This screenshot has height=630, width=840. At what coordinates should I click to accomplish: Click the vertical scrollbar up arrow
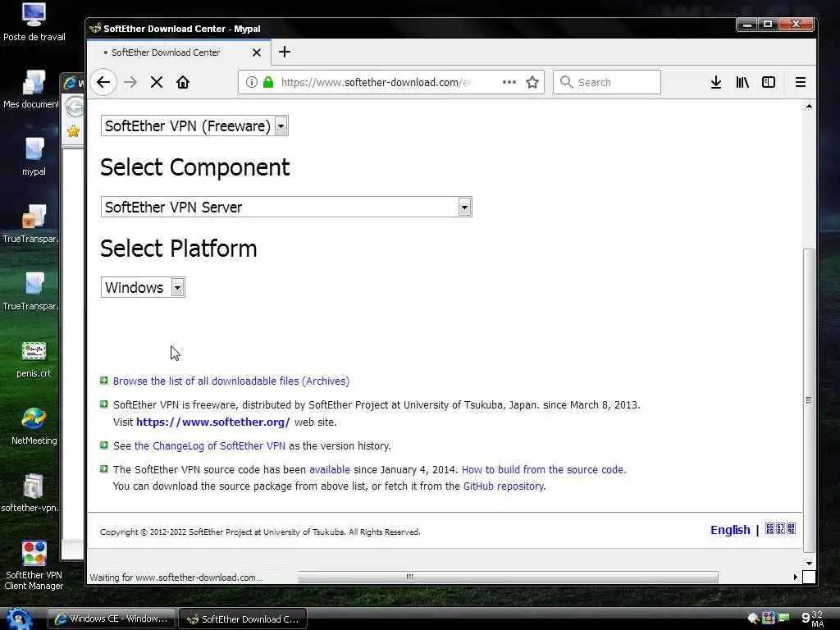click(809, 106)
